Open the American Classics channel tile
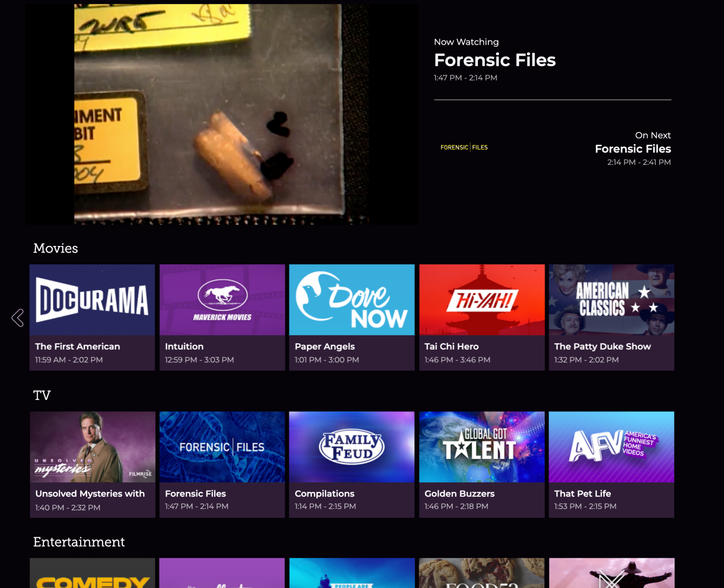The image size is (724, 588). click(x=611, y=300)
